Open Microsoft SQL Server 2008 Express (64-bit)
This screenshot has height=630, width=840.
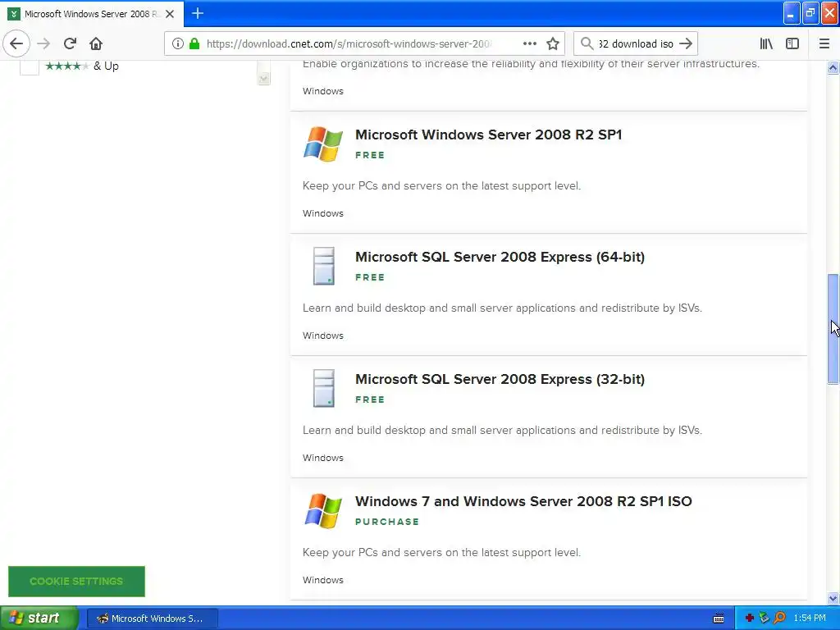[500, 257]
